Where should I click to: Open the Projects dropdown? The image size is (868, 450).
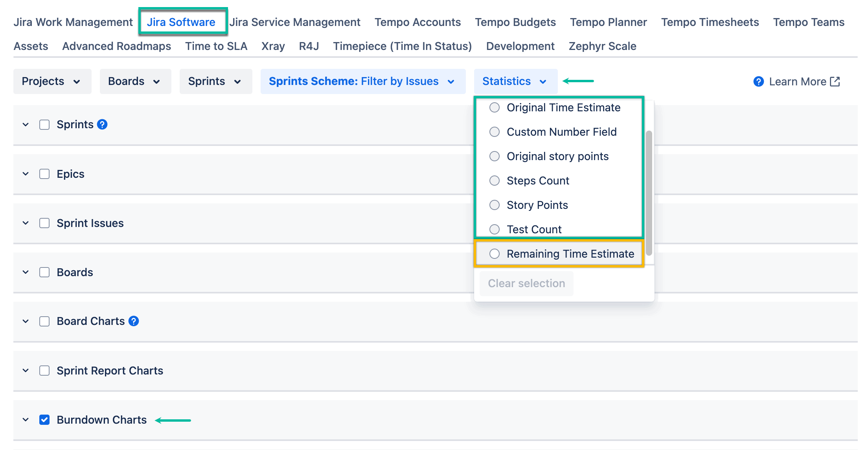(x=52, y=81)
